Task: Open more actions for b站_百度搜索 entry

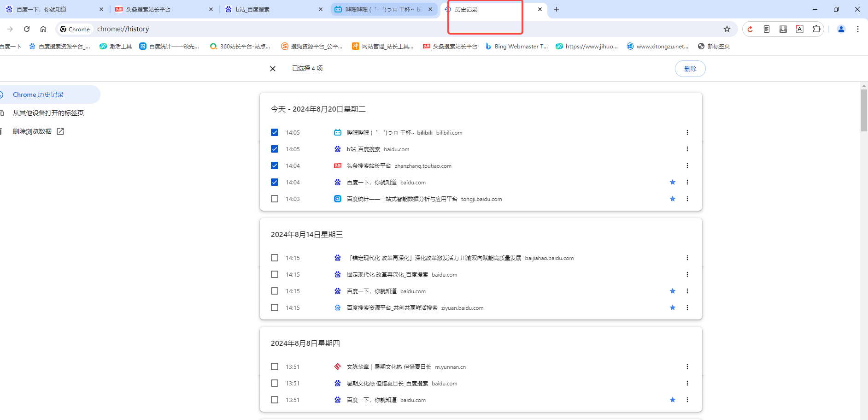Action: tap(687, 149)
